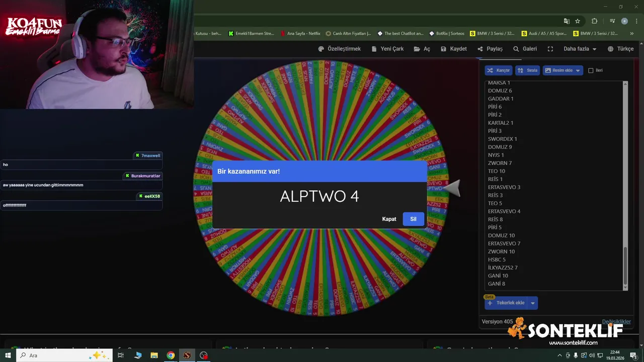Open the Değişiklikler changelog link
The height and width of the screenshot is (362, 644).
616,322
